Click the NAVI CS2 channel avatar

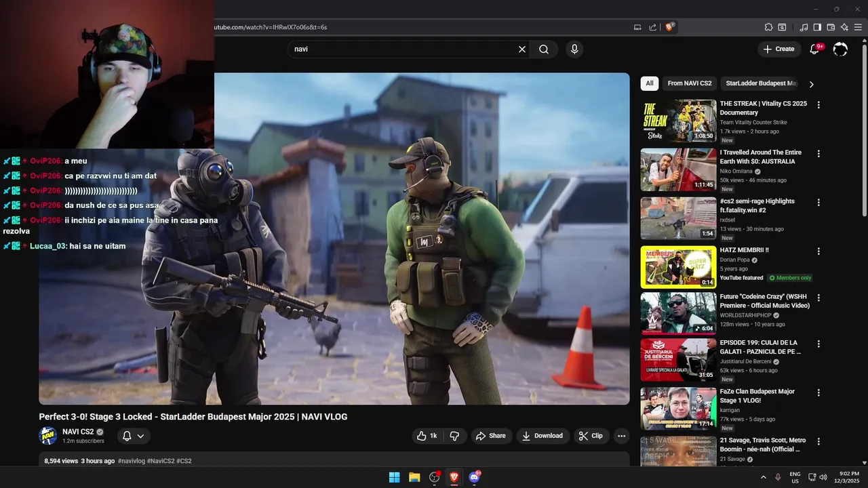click(x=48, y=436)
